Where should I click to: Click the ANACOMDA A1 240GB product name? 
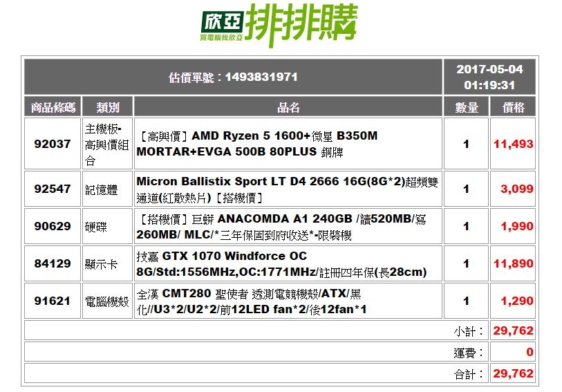tap(281, 227)
